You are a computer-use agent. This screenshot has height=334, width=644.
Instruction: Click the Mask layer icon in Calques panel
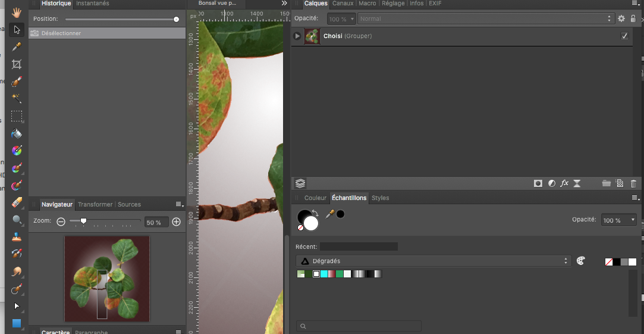pyautogui.click(x=538, y=183)
